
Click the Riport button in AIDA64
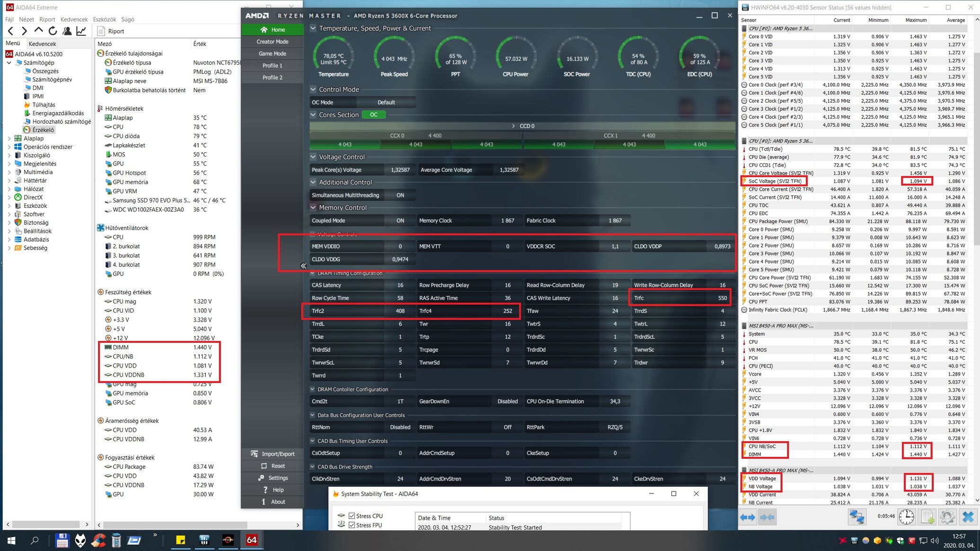point(111,31)
